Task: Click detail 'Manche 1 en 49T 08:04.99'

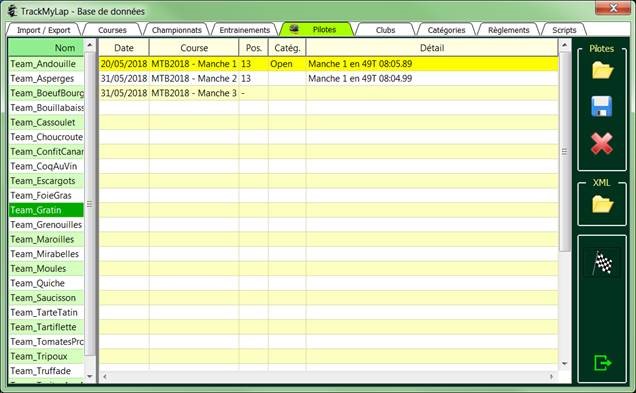Action: coord(360,78)
